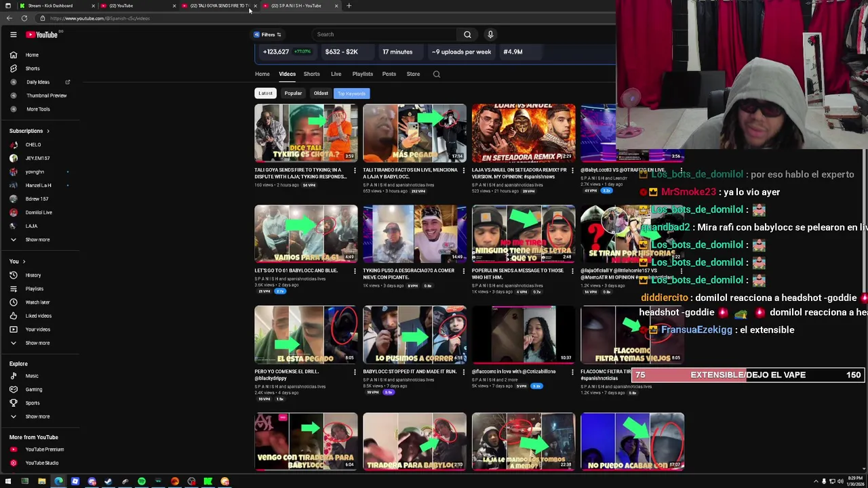This screenshot has height=488, width=868.
Task: Open Liked videos
Action: coord(38,316)
